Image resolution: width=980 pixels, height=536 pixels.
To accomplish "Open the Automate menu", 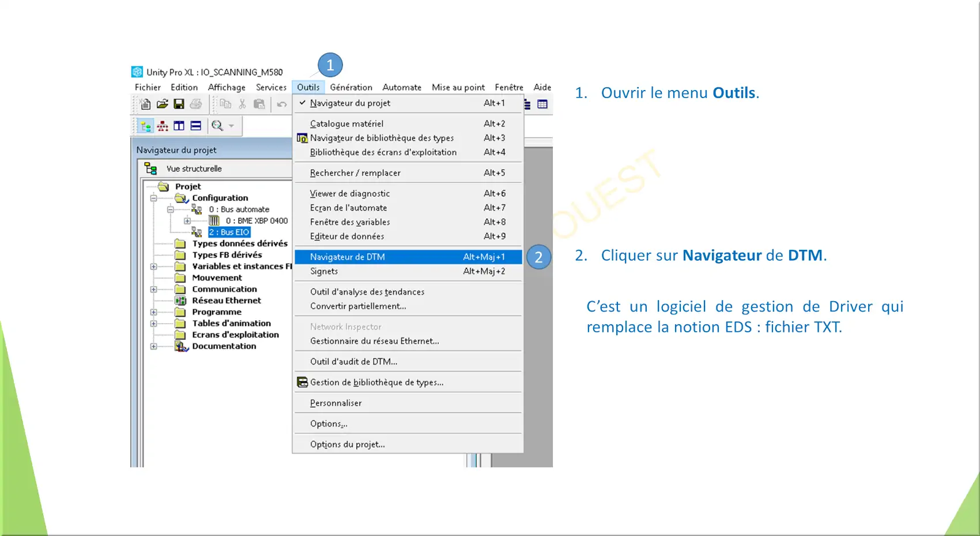I will point(402,87).
